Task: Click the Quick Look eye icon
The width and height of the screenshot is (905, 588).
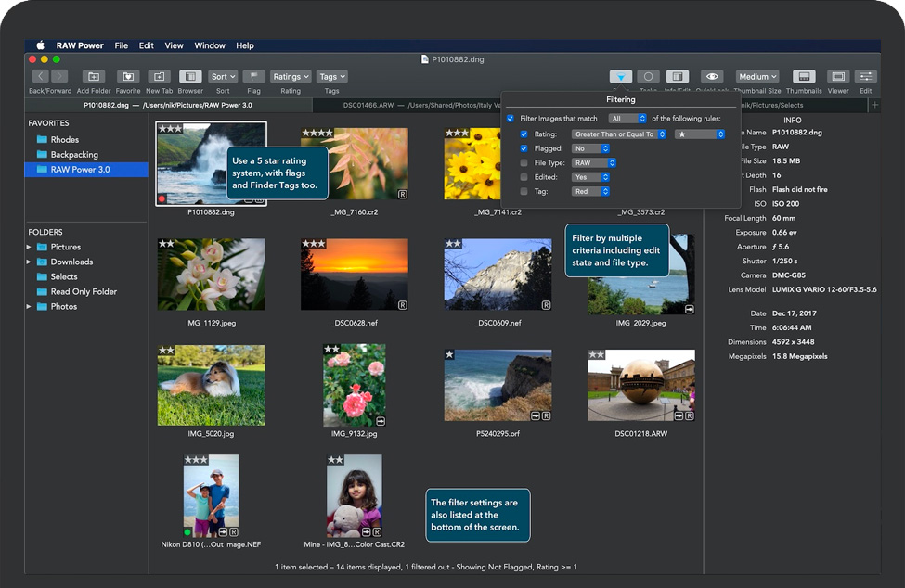Action: (x=712, y=77)
